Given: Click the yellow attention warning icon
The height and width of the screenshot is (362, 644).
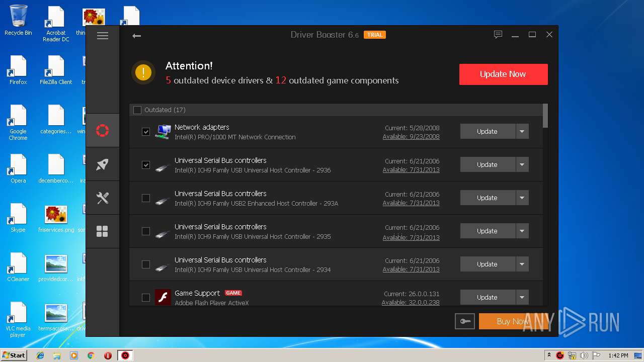Looking at the screenshot, I should 143,72.
